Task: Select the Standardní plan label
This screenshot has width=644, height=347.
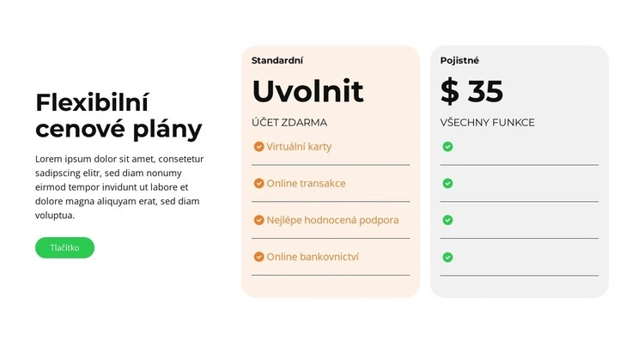Action: pyautogui.click(x=276, y=61)
